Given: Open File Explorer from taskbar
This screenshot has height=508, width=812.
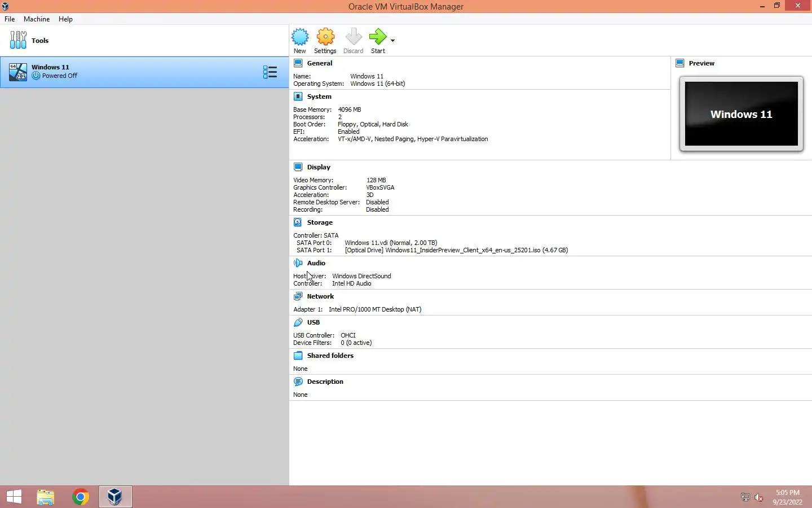Looking at the screenshot, I should [x=46, y=497].
